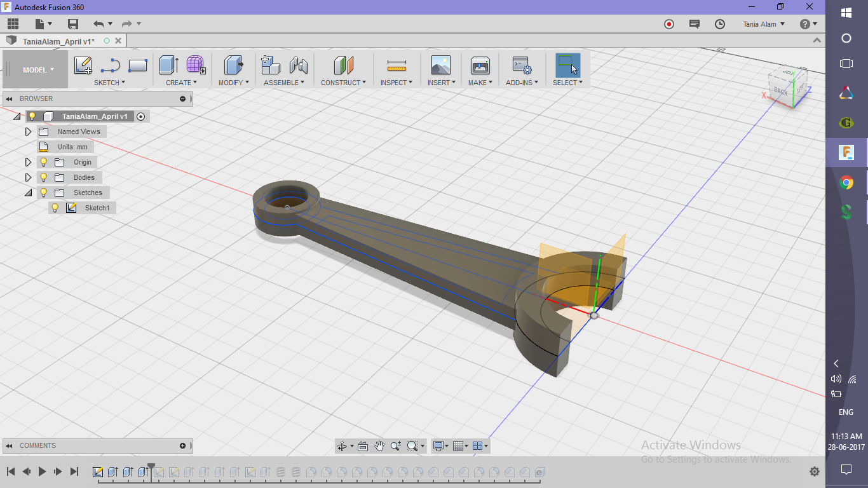Viewport: 868px width, 488px height.
Task: Open Tania Alam account menu
Action: 764,24
